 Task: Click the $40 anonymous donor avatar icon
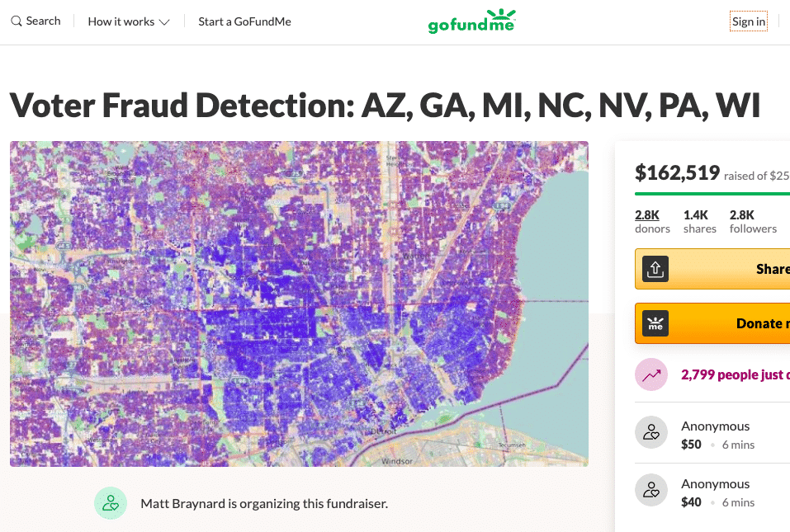651,490
